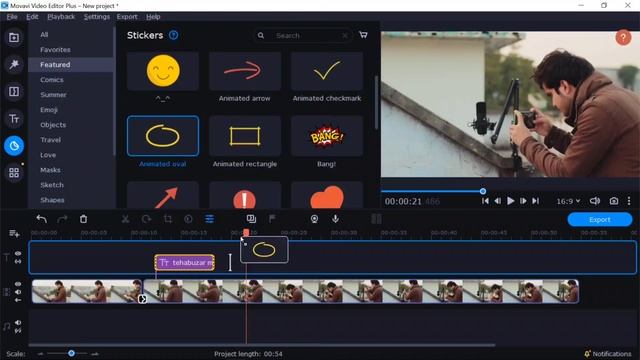The height and width of the screenshot is (360, 640).
Task: Click the Record audio microphone icon
Action: coord(335,219)
